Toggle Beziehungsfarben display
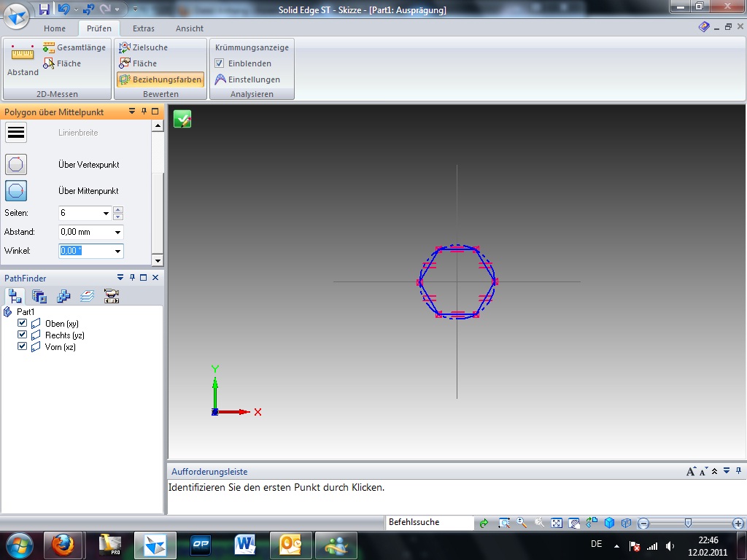747x560 pixels. tap(160, 79)
